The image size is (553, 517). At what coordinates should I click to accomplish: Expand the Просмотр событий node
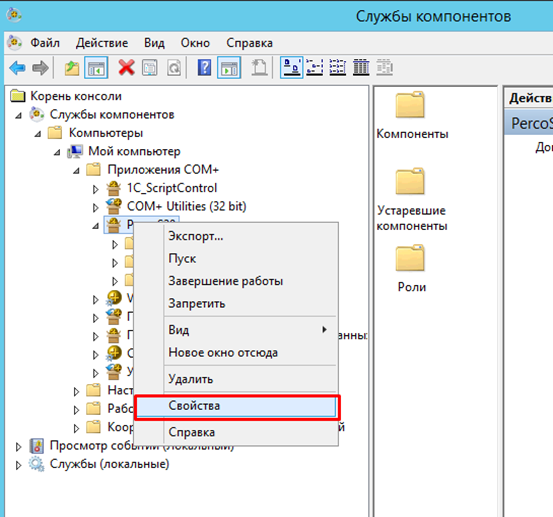click(x=18, y=447)
